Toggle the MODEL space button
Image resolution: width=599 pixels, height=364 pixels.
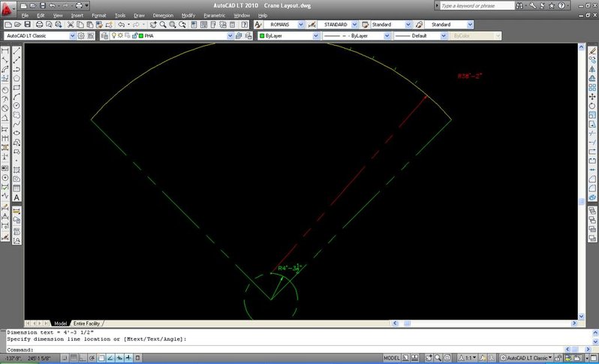pyautogui.click(x=391, y=358)
